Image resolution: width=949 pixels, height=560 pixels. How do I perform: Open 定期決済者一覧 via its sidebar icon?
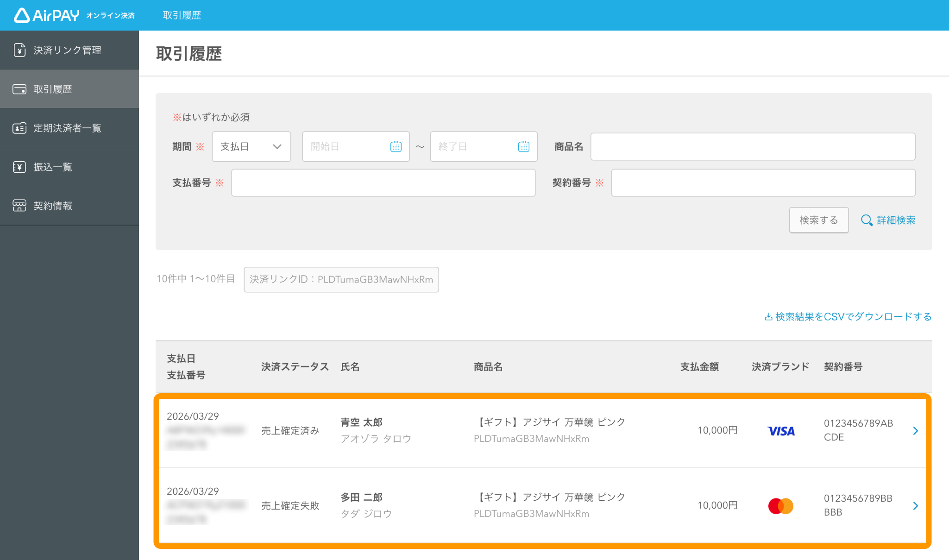coord(19,128)
